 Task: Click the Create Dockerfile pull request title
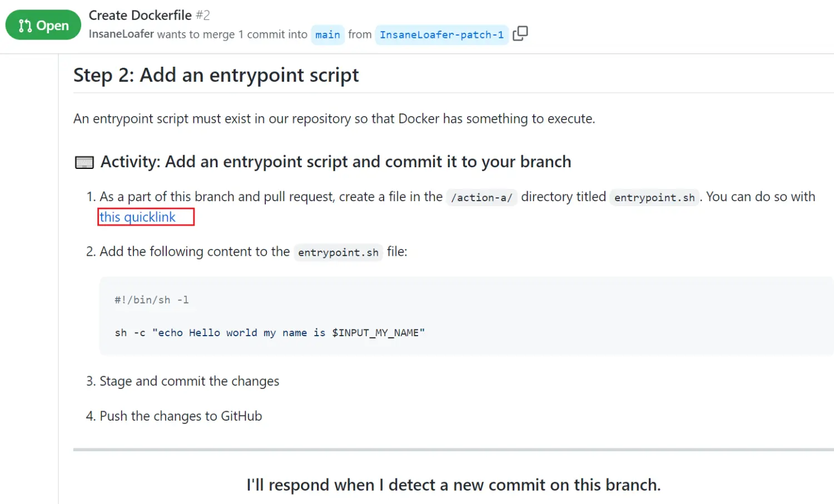(x=140, y=15)
